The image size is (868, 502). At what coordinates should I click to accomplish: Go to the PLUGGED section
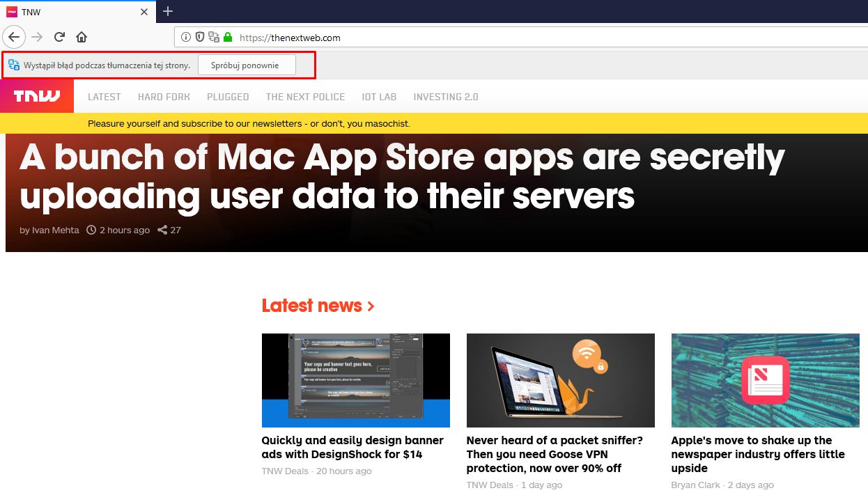tap(228, 97)
